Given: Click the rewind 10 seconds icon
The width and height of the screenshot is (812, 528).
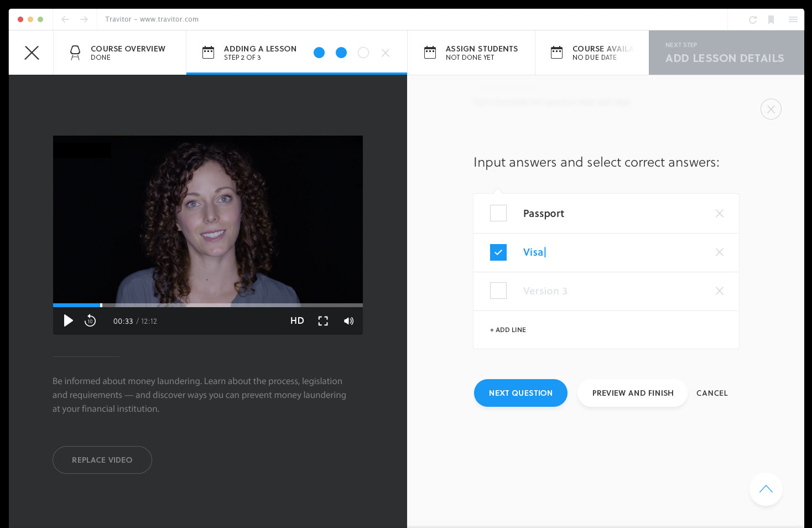Looking at the screenshot, I should [x=90, y=320].
